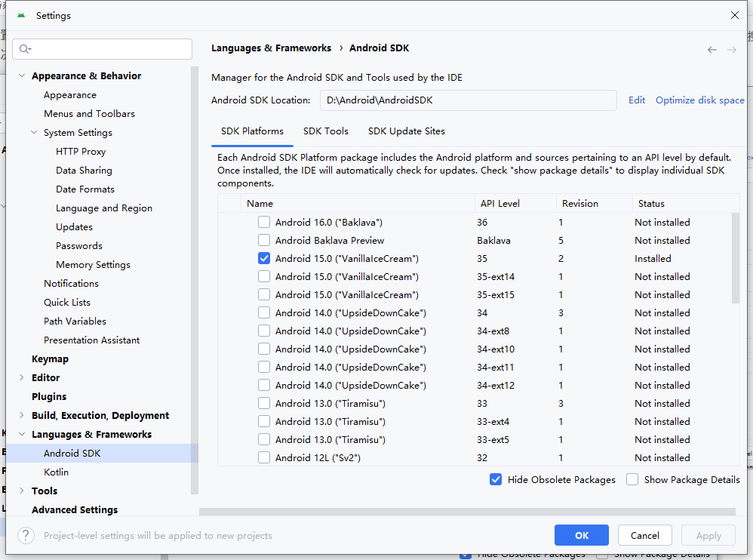Click the Cancel button
The height and width of the screenshot is (560, 753).
[644, 535]
